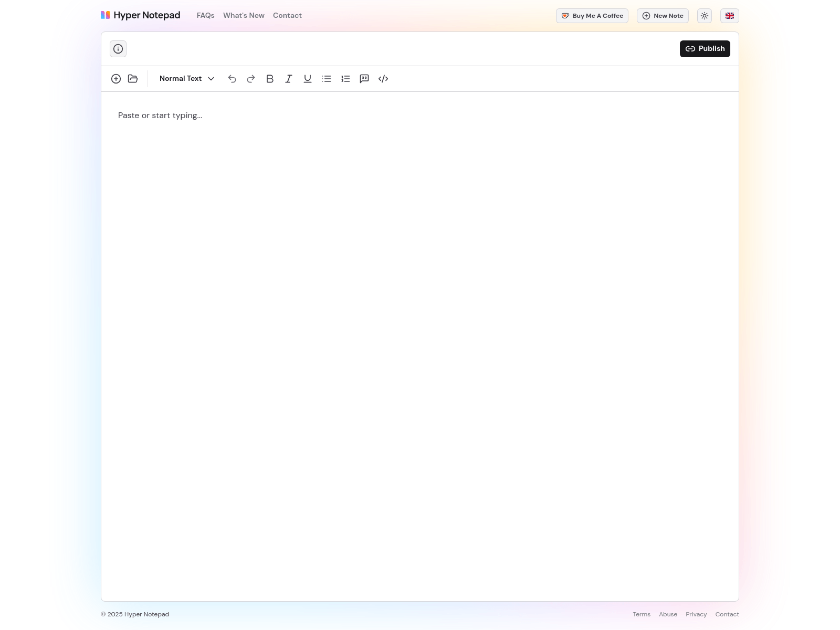Insert a quote block
The image size is (840, 630).
pos(364,79)
